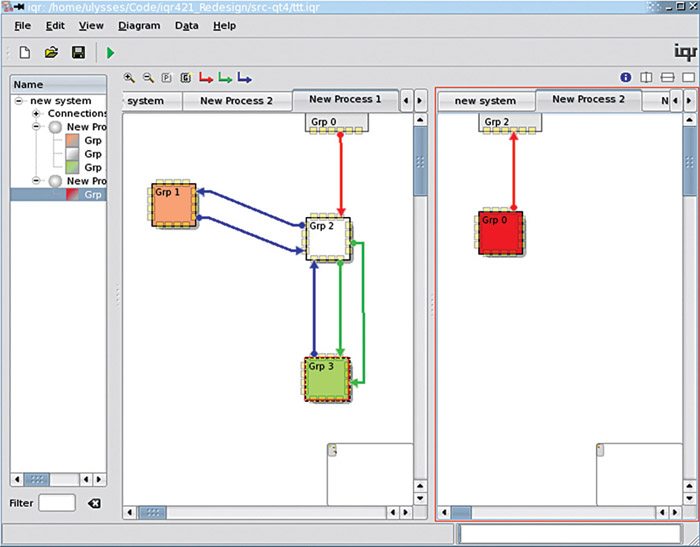Open the Diagram menu

coord(138,25)
